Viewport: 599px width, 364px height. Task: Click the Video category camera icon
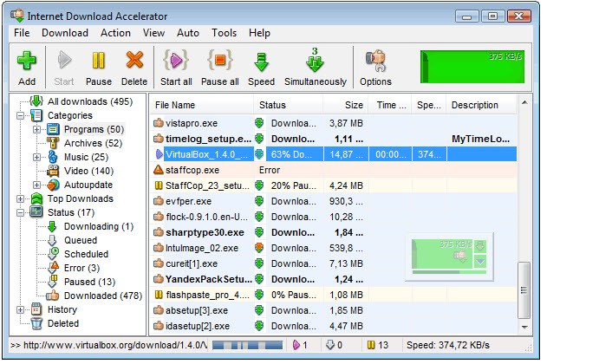click(x=53, y=171)
